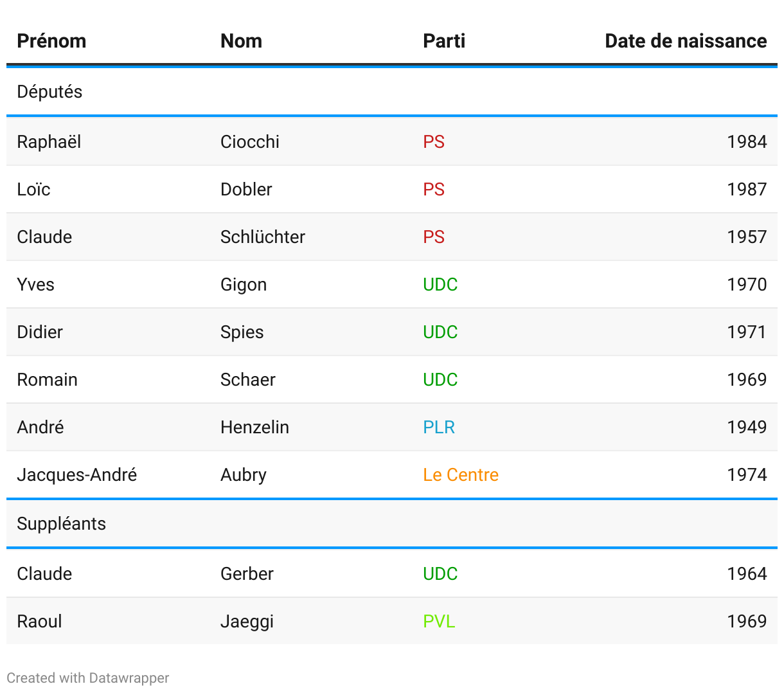
Task: Click the name Ciocchi
Action: [x=250, y=141]
